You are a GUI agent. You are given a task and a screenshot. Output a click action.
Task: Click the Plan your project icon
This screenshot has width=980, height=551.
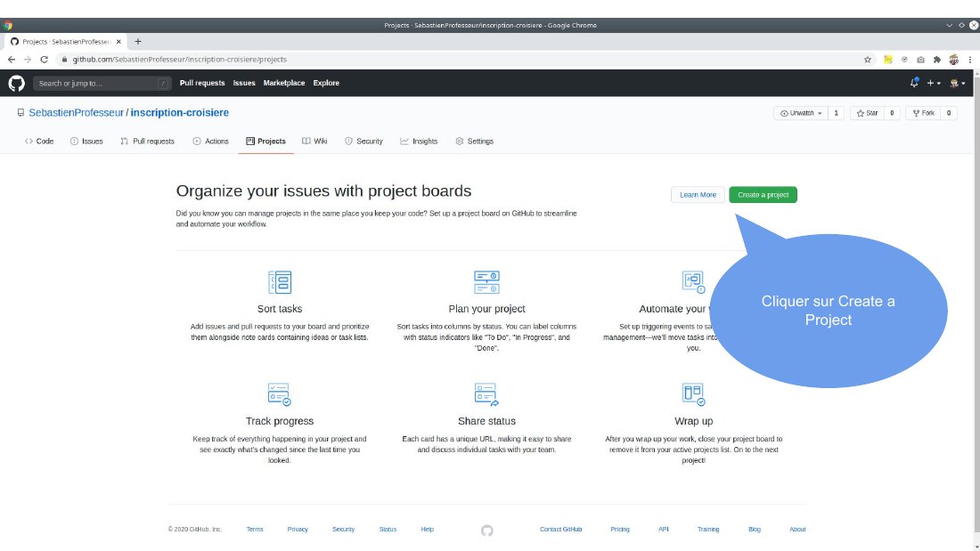click(x=486, y=282)
